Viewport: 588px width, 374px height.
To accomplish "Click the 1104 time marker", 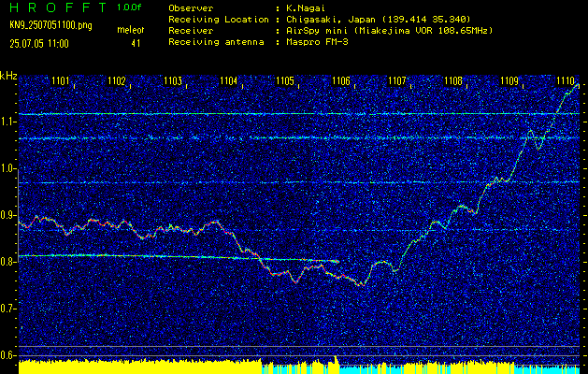I will click(229, 80).
